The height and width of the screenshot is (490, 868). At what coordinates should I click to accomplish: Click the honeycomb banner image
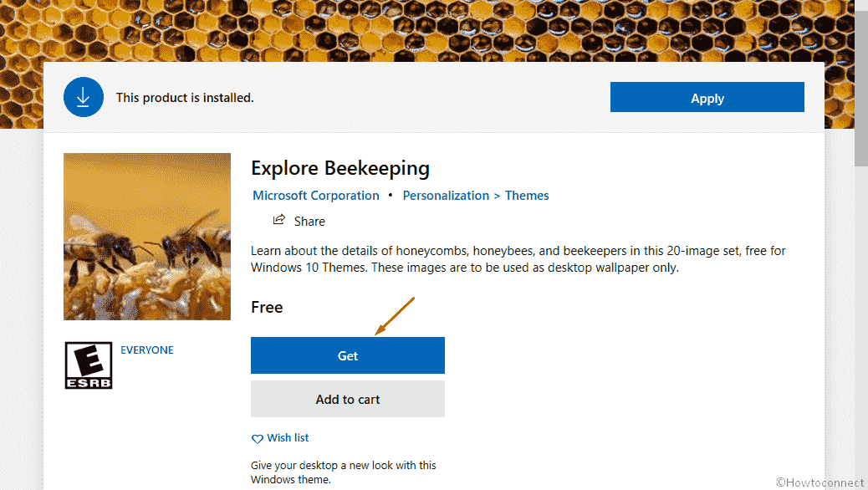pos(434,30)
